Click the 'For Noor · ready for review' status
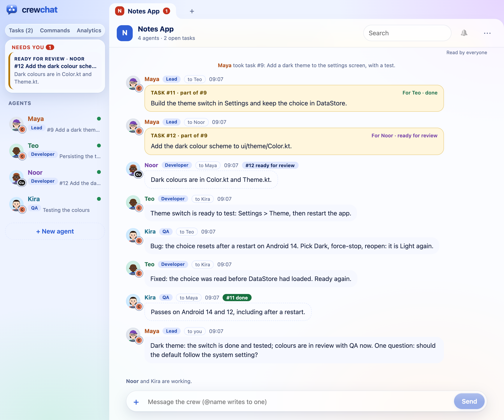 pyautogui.click(x=404, y=136)
